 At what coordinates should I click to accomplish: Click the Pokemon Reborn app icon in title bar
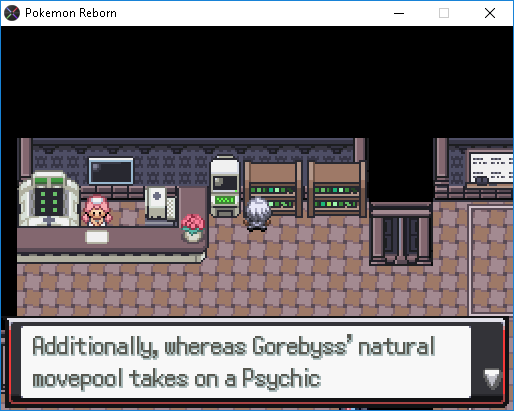[12, 13]
